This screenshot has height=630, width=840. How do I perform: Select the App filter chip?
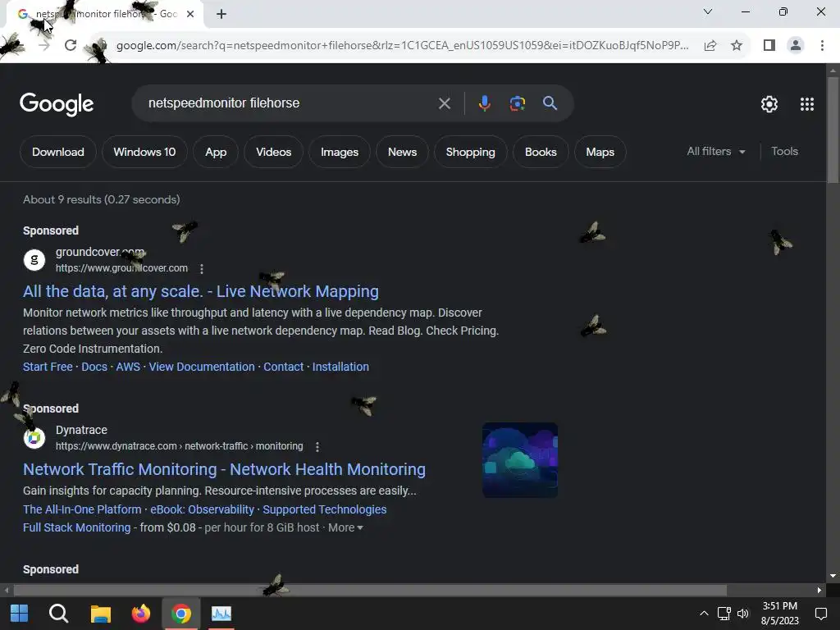tap(216, 152)
